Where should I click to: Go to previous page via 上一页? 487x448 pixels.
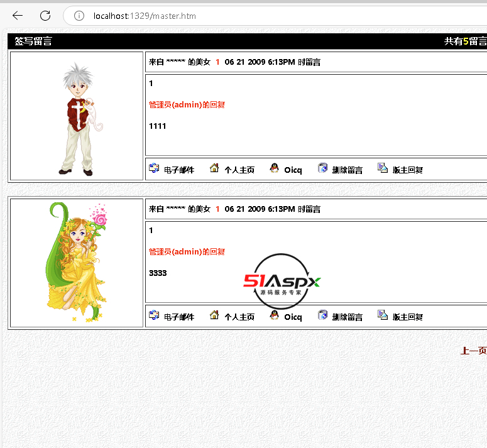point(473,351)
